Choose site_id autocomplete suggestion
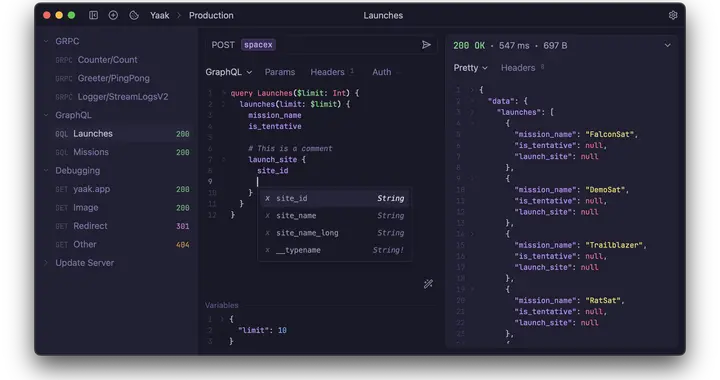720x380 pixels. [335, 198]
